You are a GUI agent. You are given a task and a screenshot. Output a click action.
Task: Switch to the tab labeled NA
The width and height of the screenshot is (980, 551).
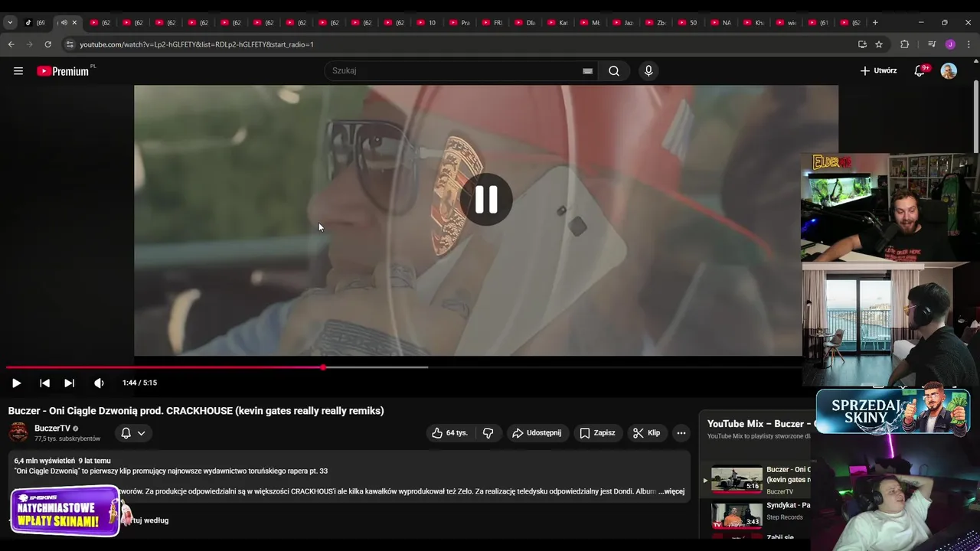(x=720, y=22)
